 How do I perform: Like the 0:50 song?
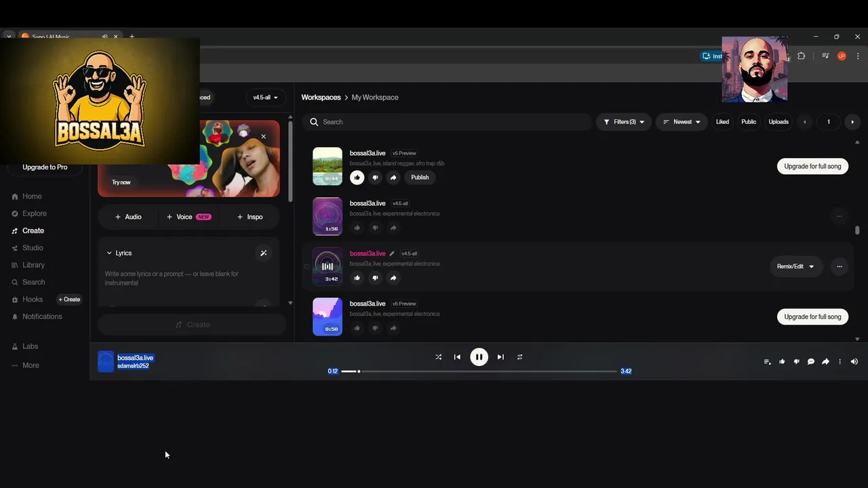tap(357, 328)
